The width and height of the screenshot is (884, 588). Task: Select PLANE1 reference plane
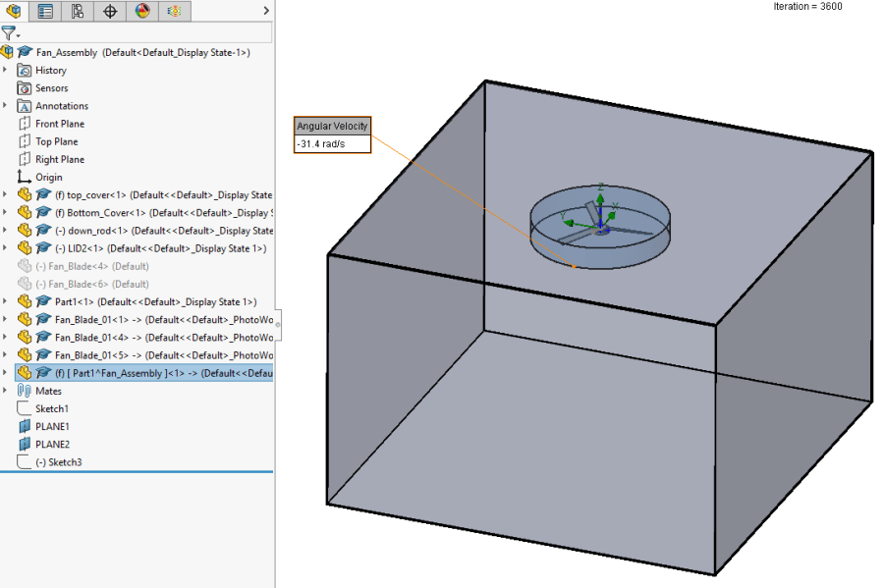(52, 427)
